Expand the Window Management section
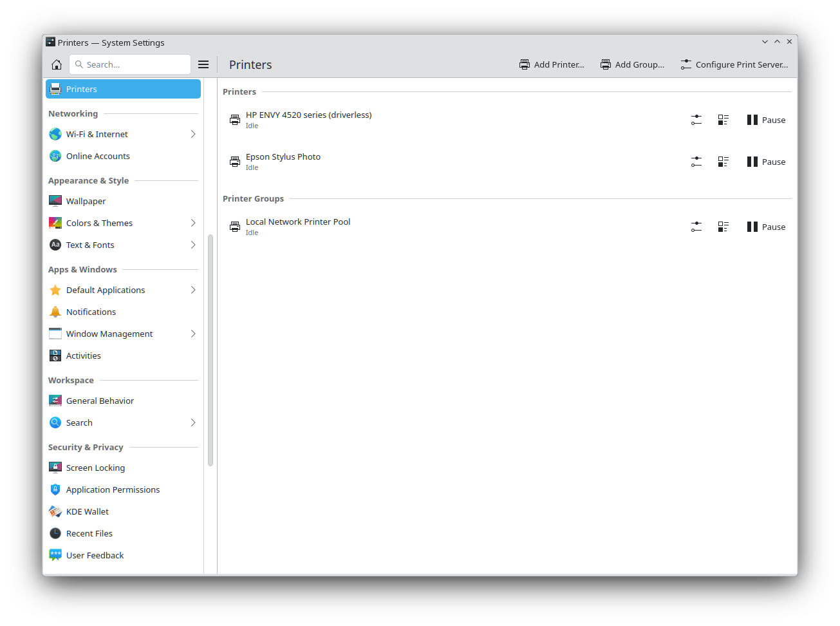The height and width of the screenshot is (626, 840). [192, 334]
